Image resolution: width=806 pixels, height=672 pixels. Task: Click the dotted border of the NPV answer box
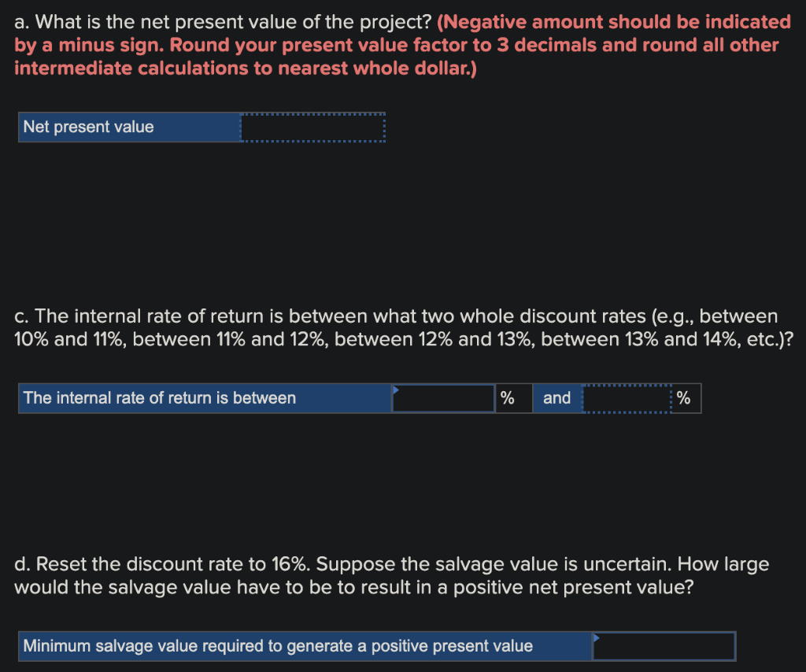pos(312,112)
